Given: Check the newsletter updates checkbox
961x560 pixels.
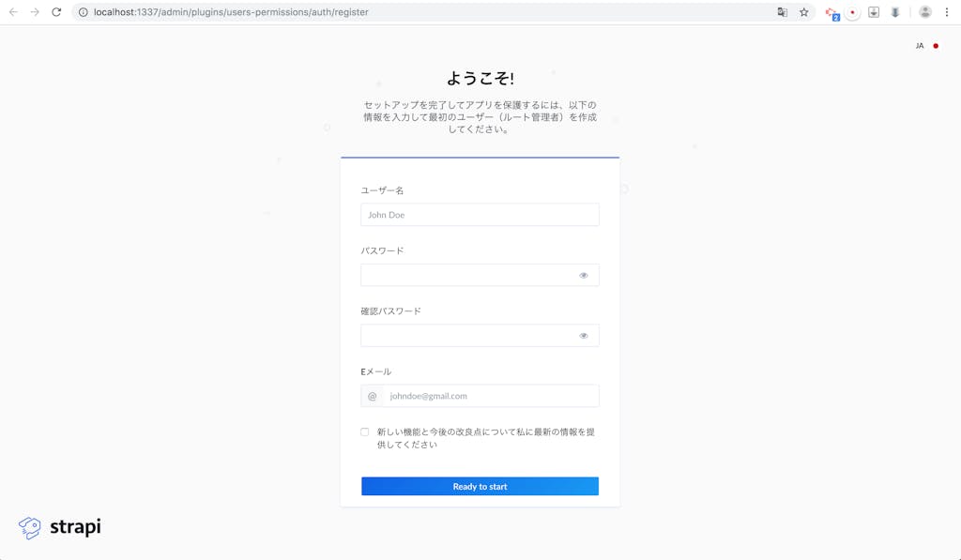Looking at the screenshot, I should (x=365, y=431).
